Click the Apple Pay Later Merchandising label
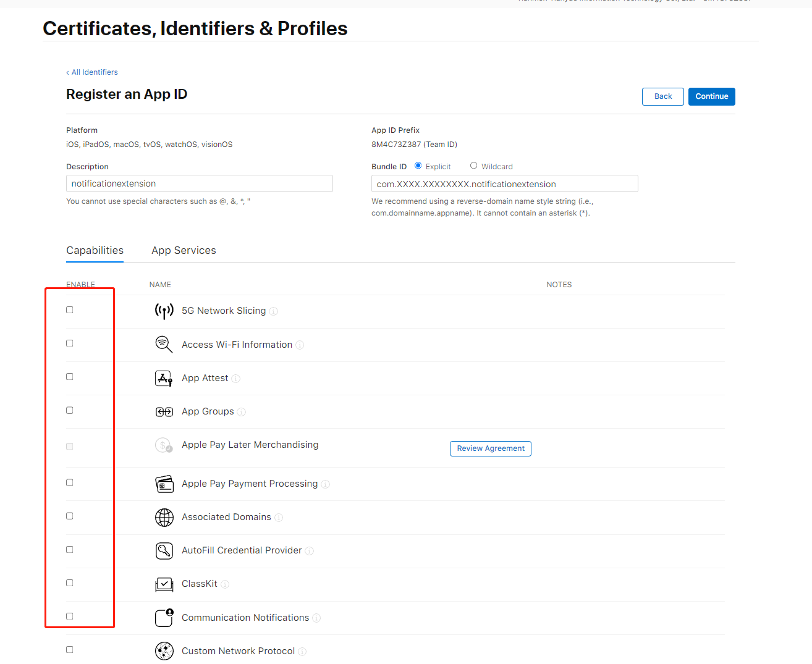Image resolution: width=812 pixels, height=664 pixels. pos(250,445)
